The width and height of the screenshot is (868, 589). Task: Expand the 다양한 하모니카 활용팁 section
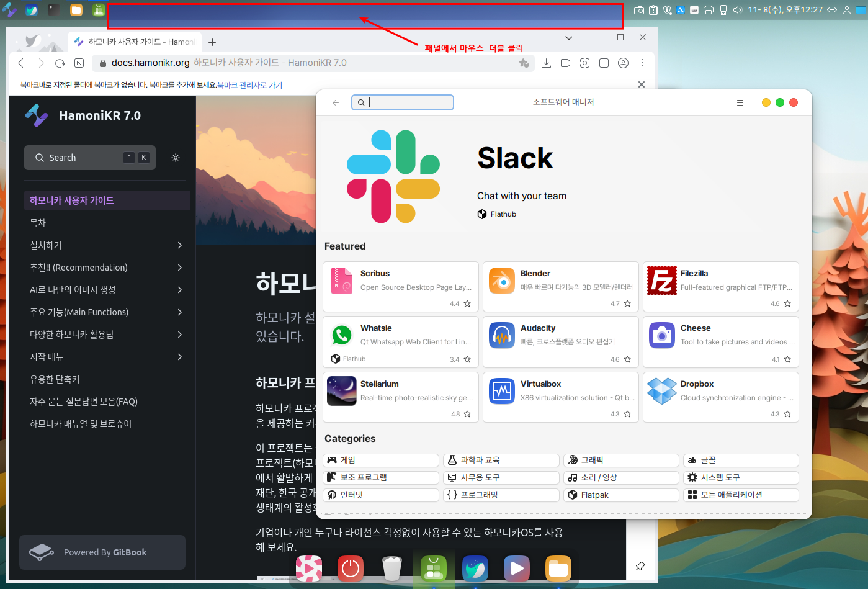(x=180, y=335)
